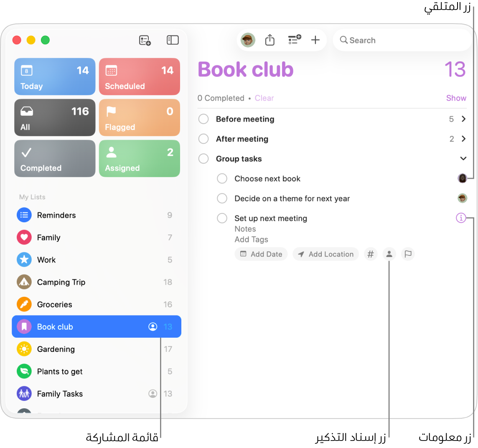Click the Choose next book reminder title
This screenshot has height=448, width=478.
click(x=267, y=179)
